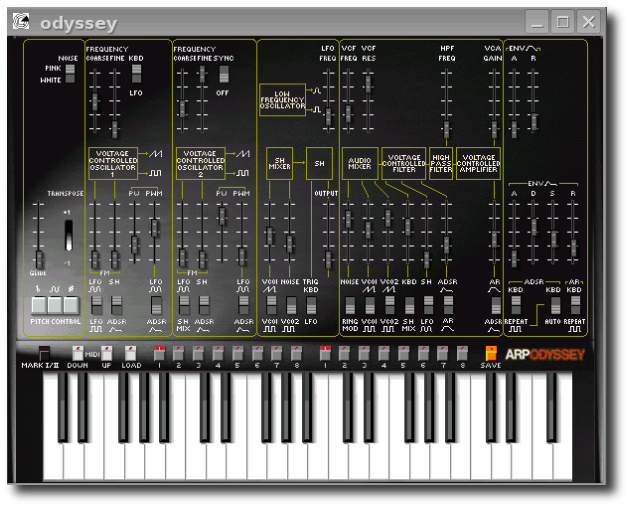Viewport: 630px width, 508px height.
Task: Flip SH Mixer Noise/VCO2 switch
Action: (291, 306)
